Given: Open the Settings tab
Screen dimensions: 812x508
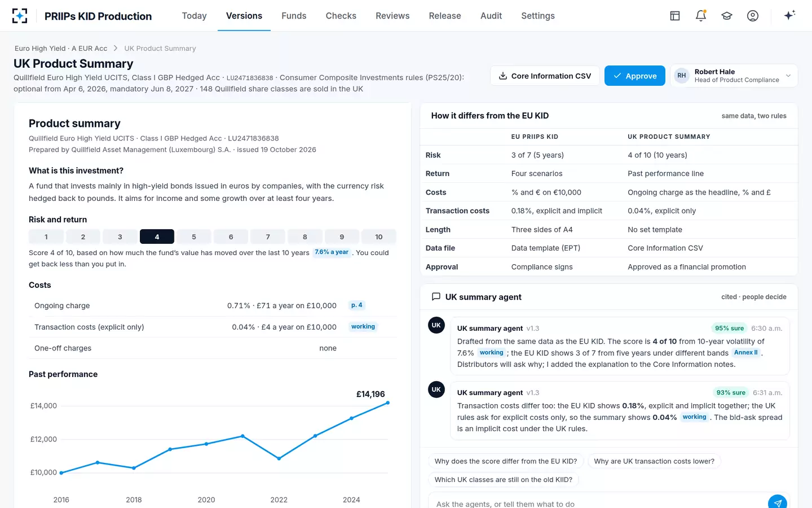Looking at the screenshot, I should pyautogui.click(x=538, y=16).
